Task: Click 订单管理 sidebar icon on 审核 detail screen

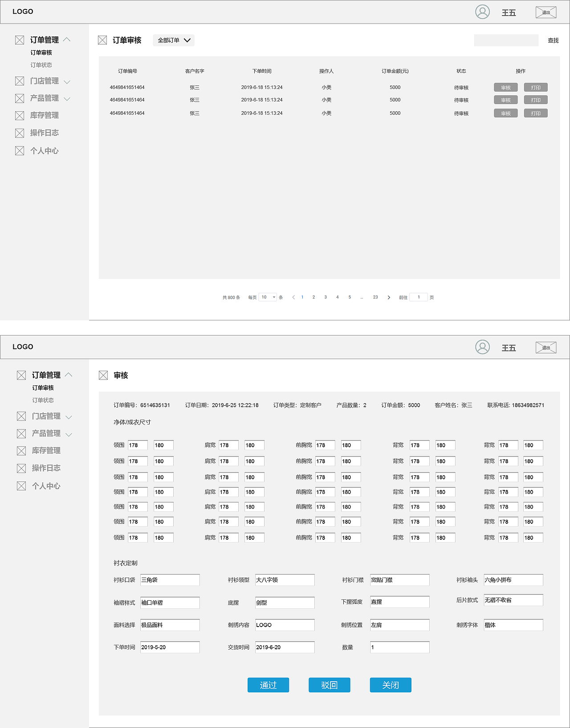Action: tap(21, 375)
